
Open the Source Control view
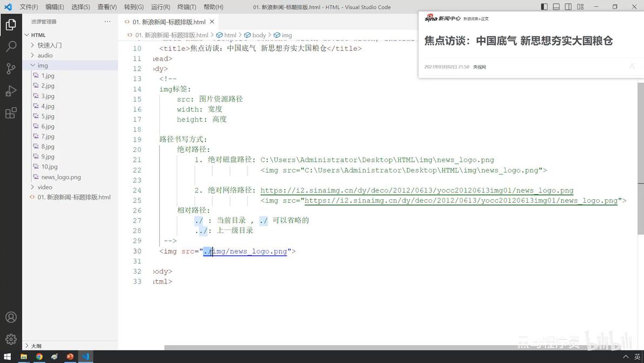click(x=11, y=68)
